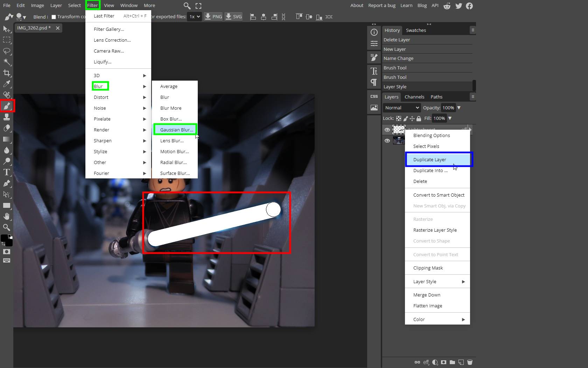
Task: Select the Lasso tool
Action: 7,51
